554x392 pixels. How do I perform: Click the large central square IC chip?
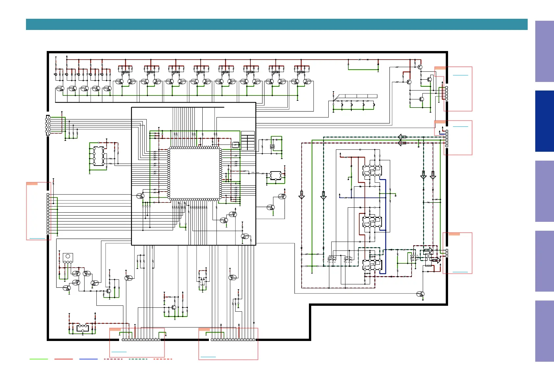(195, 173)
